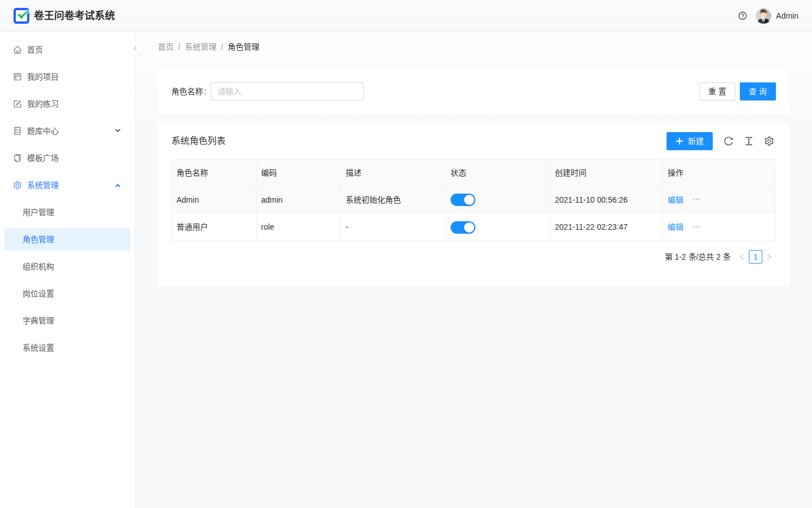The width and height of the screenshot is (812, 508).
Task: Open more actions for the 普通用户 row
Action: 696,227
